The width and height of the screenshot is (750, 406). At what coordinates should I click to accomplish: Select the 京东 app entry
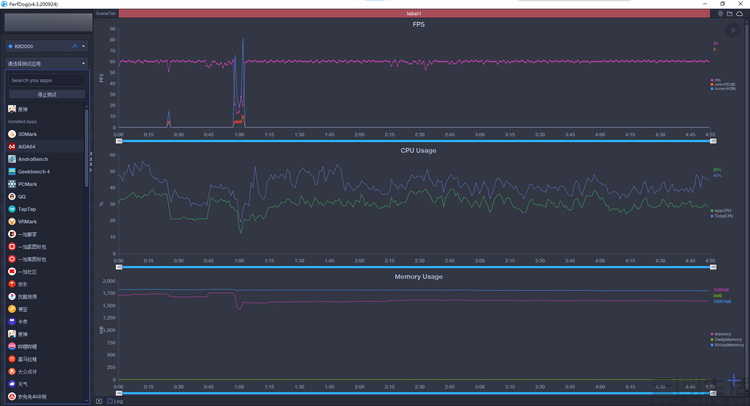tap(45, 284)
